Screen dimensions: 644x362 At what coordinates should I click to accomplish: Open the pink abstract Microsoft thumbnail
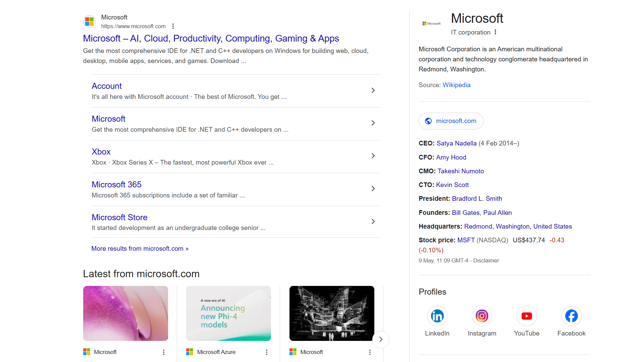pyautogui.click(x=125, y=313)
